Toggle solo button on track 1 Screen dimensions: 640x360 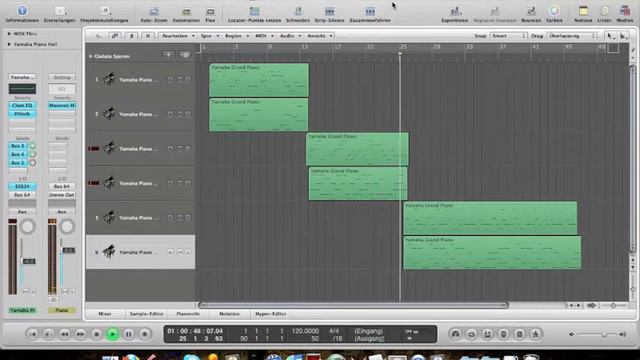[x=188, y=80]
